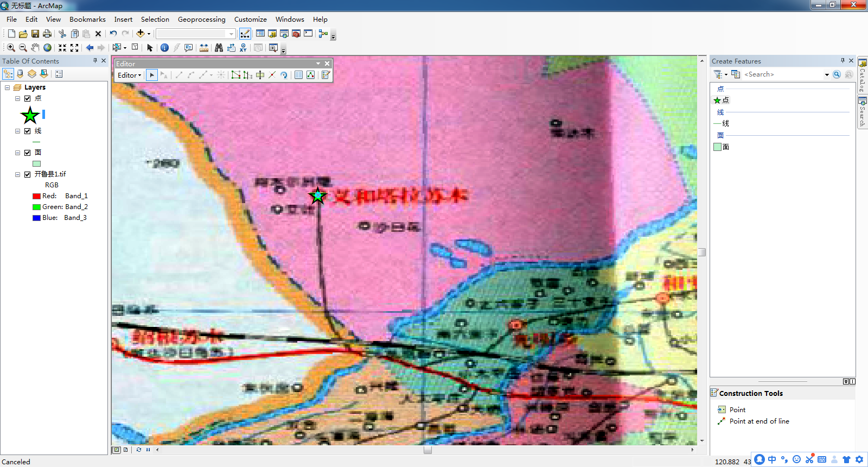The height and width of the screenshot is (467, 868).
Task: Select the 面 polygon feature template
Action: click(722, 147)
